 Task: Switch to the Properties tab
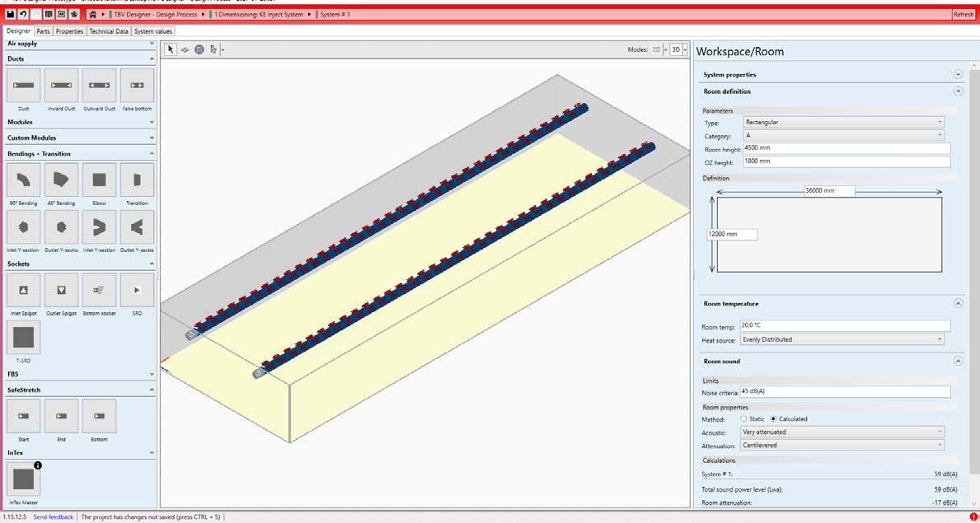[x=69, y=31]
